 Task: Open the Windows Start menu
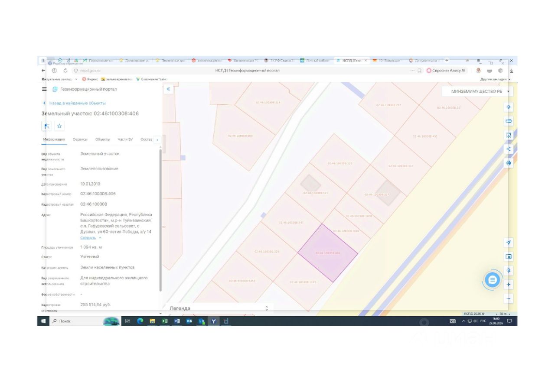[x=43, y=321]
